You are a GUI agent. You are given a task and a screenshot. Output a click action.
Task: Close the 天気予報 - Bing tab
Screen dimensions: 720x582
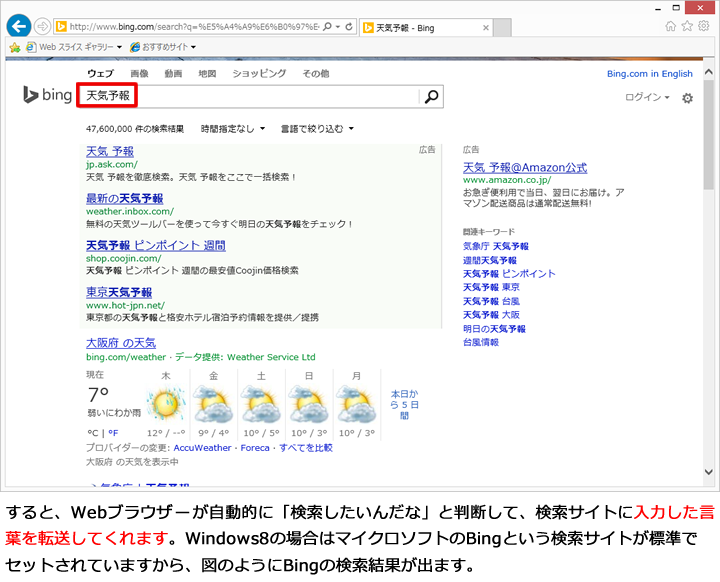[486, 28]
